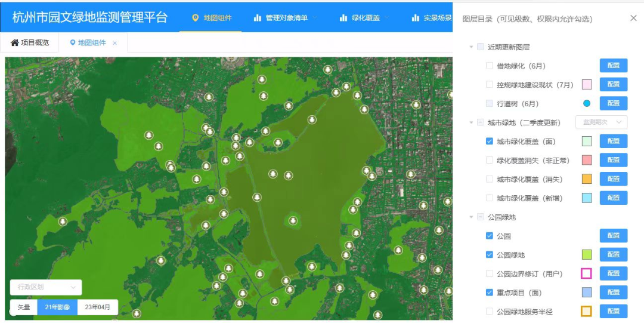Uncheck 城市绿化覆盖 (面) layer
This screenshot has height=323, width=644.
coord(490,141)
